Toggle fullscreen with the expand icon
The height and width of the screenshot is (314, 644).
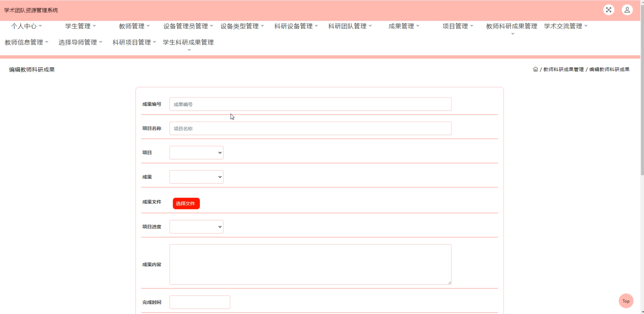coord(608,10)
